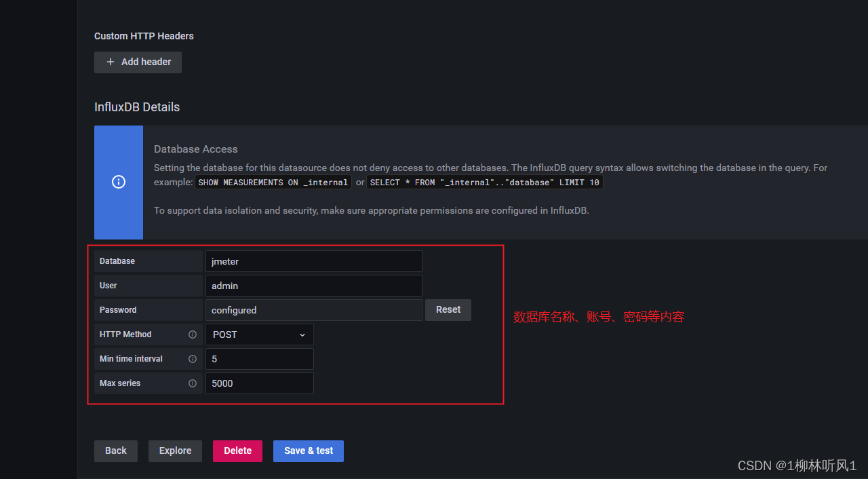Viewport: 868px width, 479px height.
Task: Click the Min time interval info icon
Action: pos(193,359)
